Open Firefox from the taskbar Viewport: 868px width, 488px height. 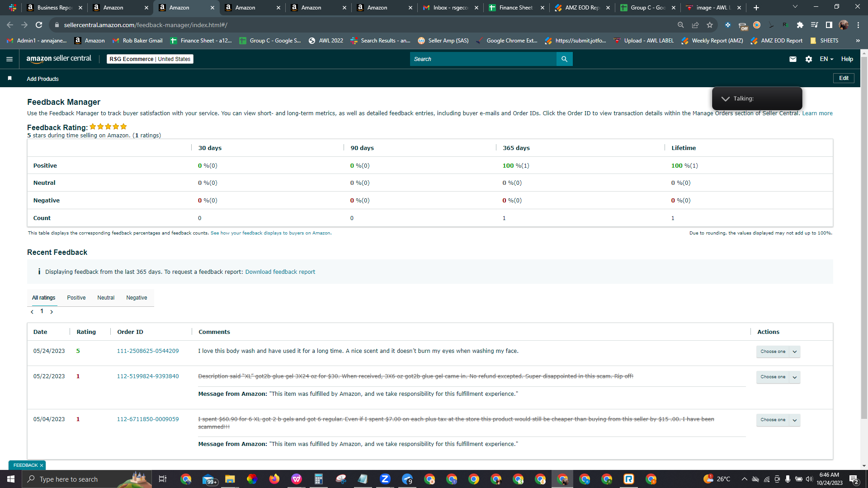click(x=274, y=479)
